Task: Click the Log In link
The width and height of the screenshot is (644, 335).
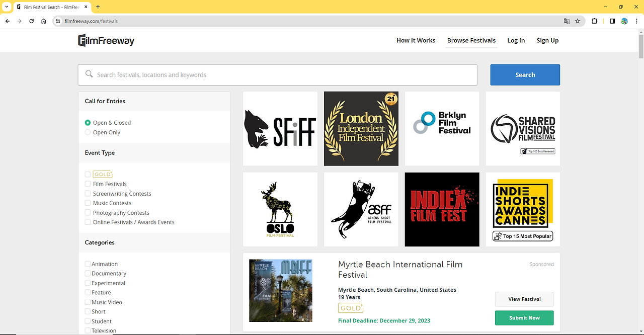Action: 516,41
